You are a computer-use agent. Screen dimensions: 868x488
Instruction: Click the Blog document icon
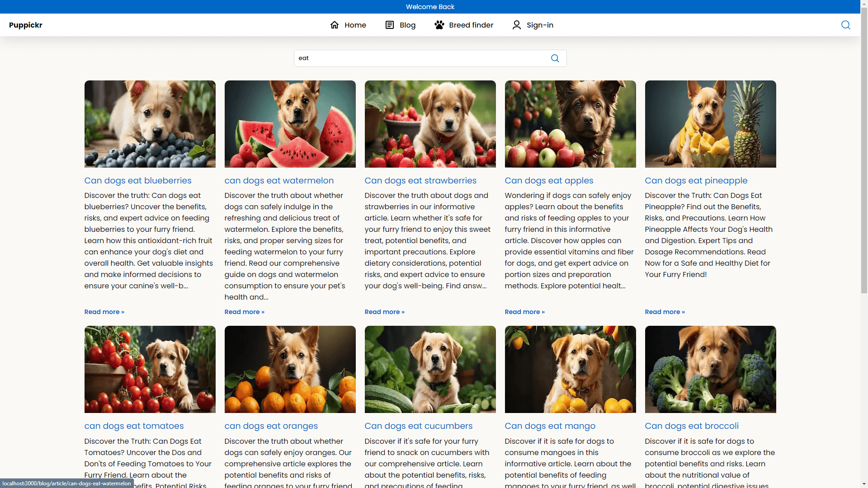click(389, 25)
